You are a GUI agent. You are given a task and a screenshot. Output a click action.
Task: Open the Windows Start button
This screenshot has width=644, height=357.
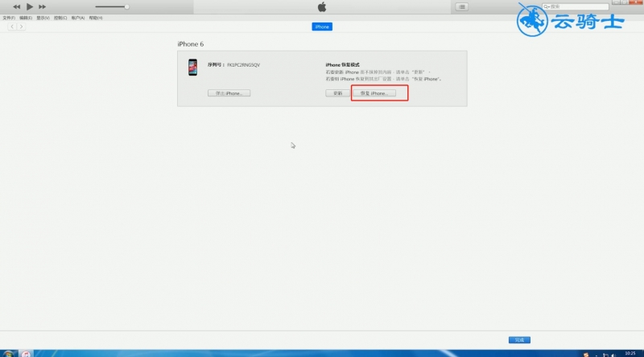click(x=8, y=353)
